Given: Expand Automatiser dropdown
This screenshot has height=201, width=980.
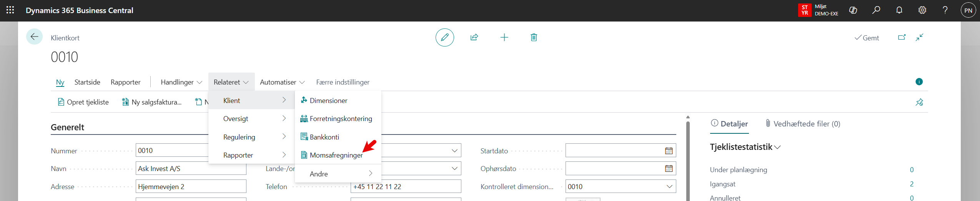Looking at the screenshot, I should coord(282,82).
